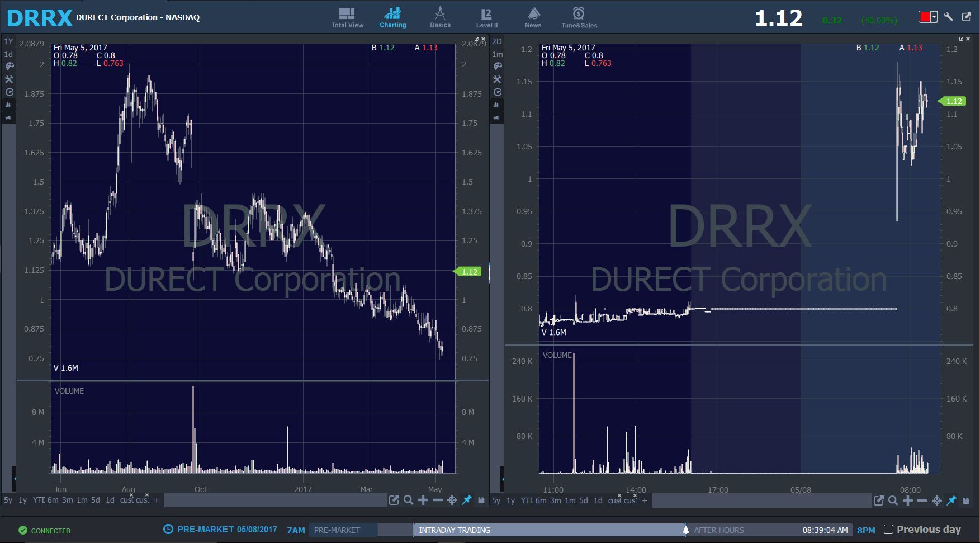The height and width of the screenshot is (543, 980).
Task: Open right chart drawing tools
Action: (498, 79)
